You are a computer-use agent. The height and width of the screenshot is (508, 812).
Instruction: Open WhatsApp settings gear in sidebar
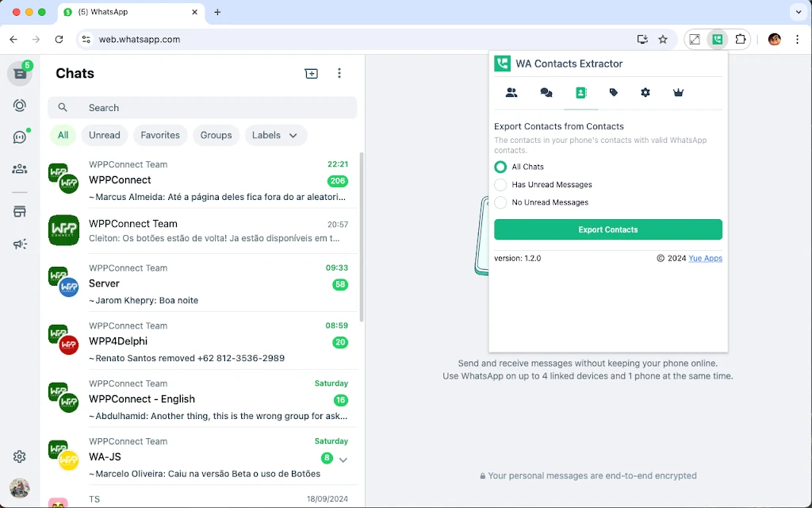(x=20, y=456)
